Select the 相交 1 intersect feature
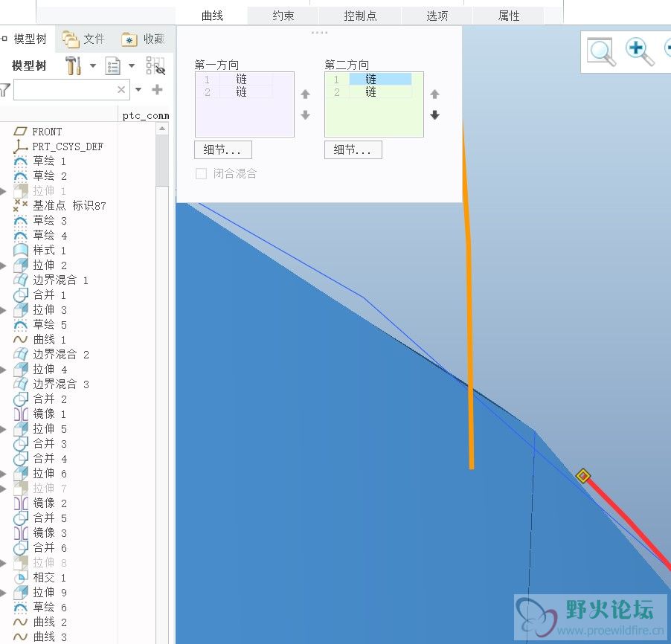Screen dimensions: 671x644 pyautogui.click(x=39, y=578)
